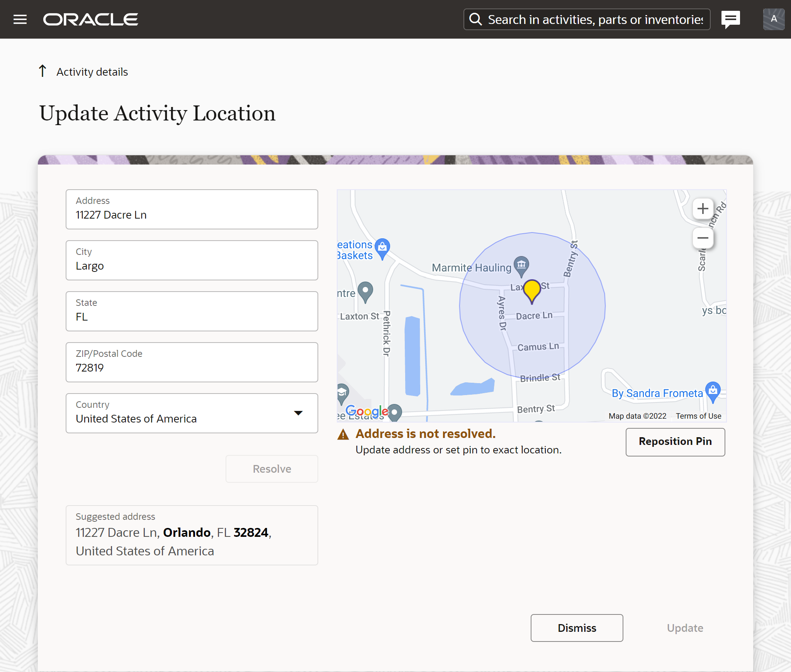The image size is (791, 672).
Task: Click the City field containing Largo
Action: [x=192, y=260]
